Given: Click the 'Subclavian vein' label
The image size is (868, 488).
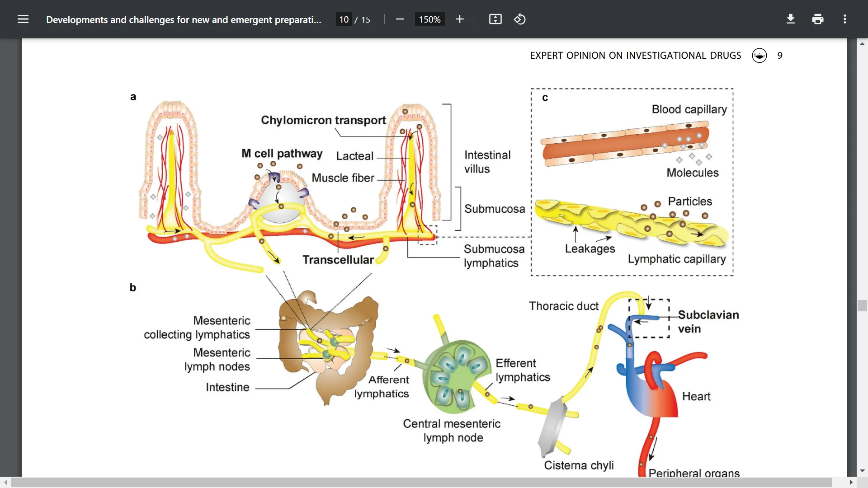Looking at the screenshot, I should pos(708,322).
